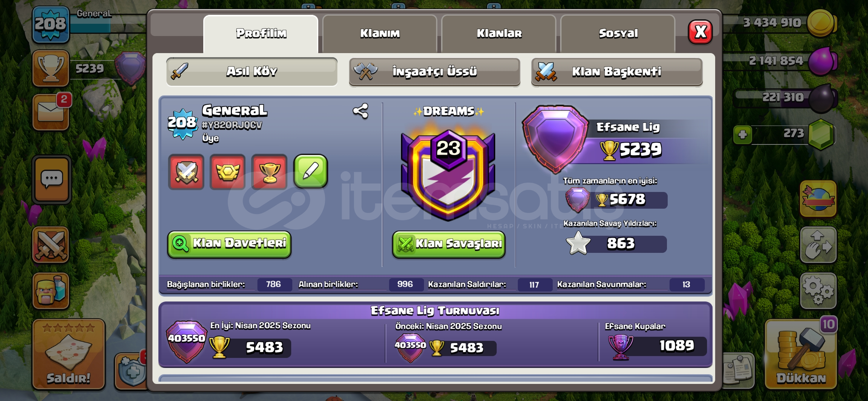Select the red trophy label

269,172
